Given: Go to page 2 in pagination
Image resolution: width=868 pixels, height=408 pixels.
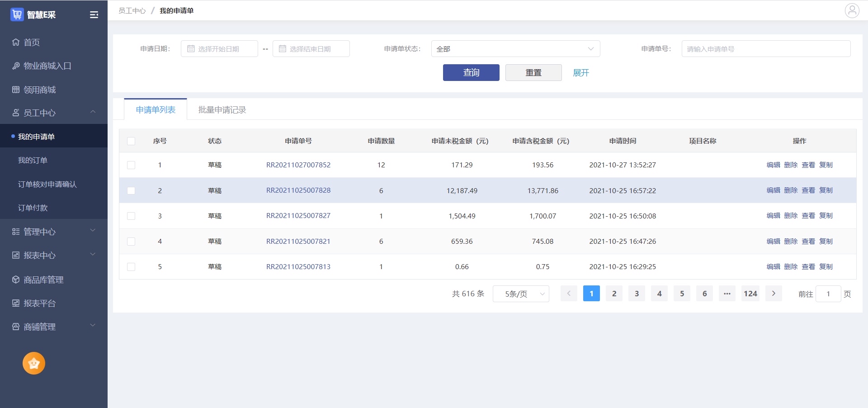Looking at the screenshot, I should 614,294.
